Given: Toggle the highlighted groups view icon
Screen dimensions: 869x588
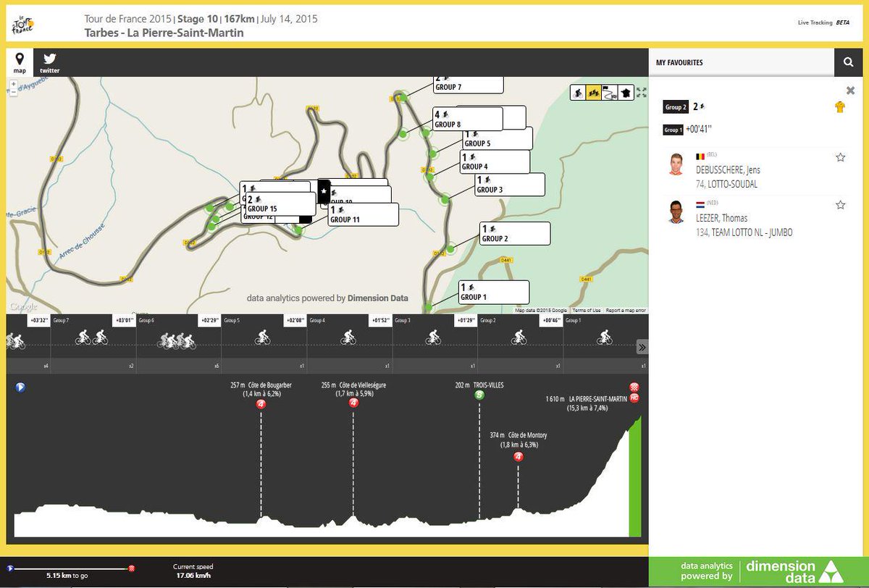Looking at the screenshot, I should (593, 93).
